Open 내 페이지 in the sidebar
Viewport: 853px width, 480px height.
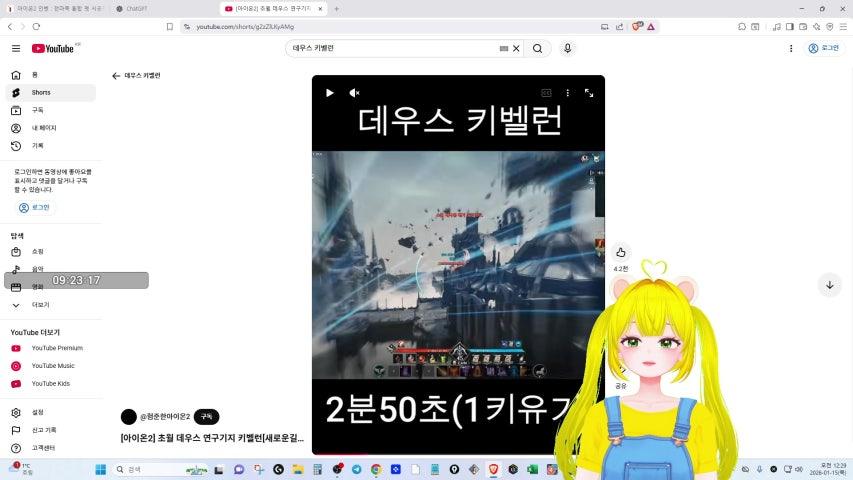pyautogui.click(x=51, y=128)
